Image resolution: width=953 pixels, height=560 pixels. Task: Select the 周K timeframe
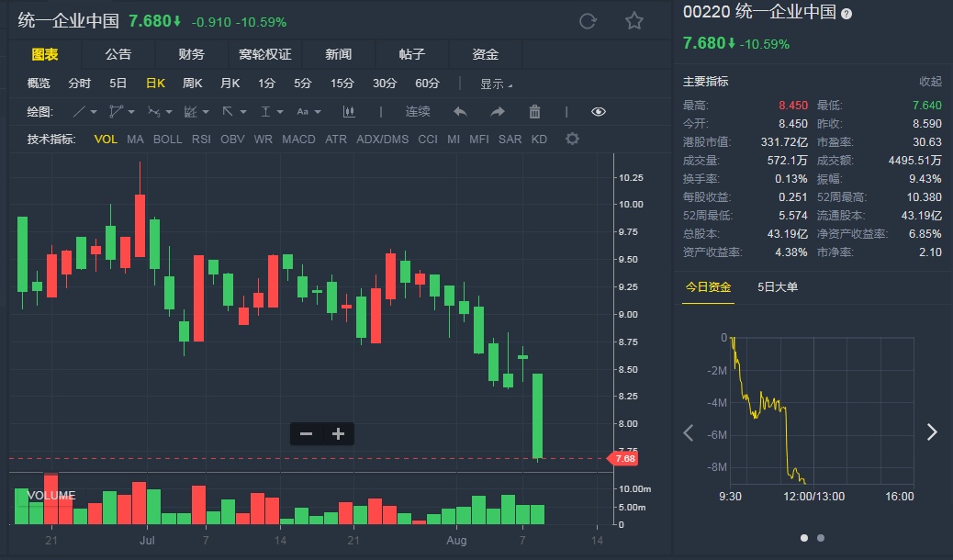[x=192, y=84]
